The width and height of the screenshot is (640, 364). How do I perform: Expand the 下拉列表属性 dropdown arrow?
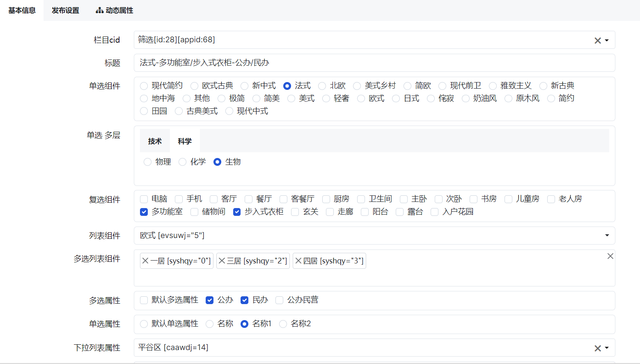(x=607, y=348)
